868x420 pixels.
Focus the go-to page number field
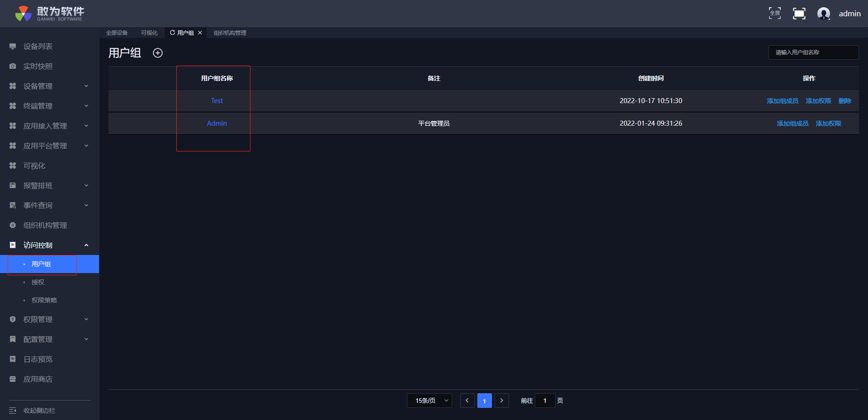tap(545, 401)
